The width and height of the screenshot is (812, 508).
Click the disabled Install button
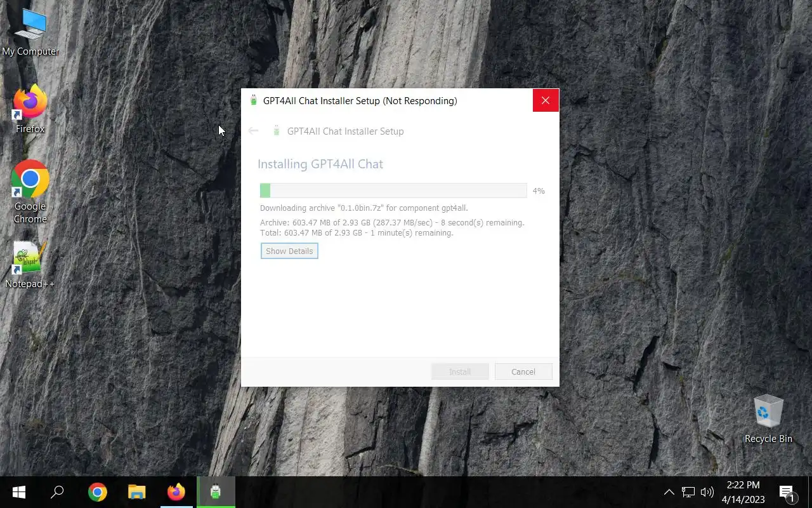coord(460,371)
